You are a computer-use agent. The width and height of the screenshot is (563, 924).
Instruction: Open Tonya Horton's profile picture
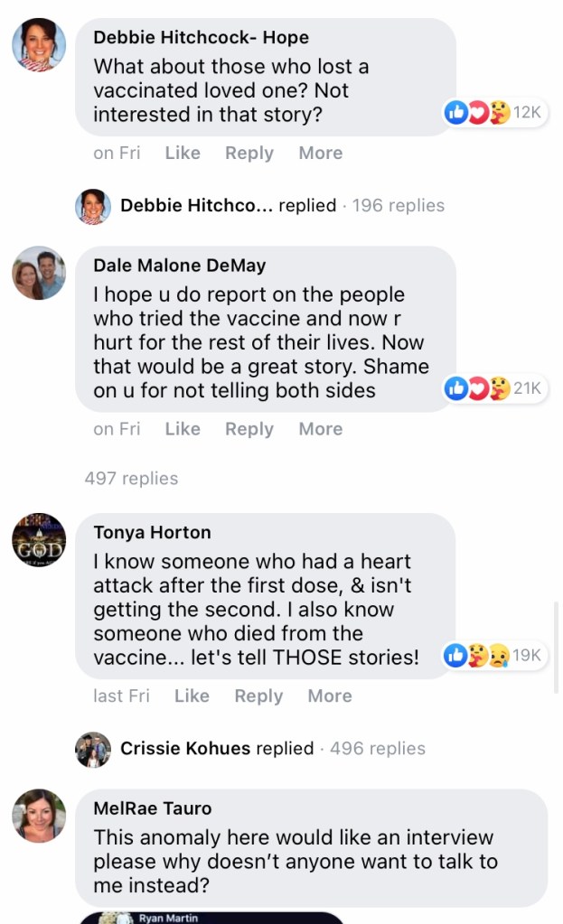click(x=39, y=540)
